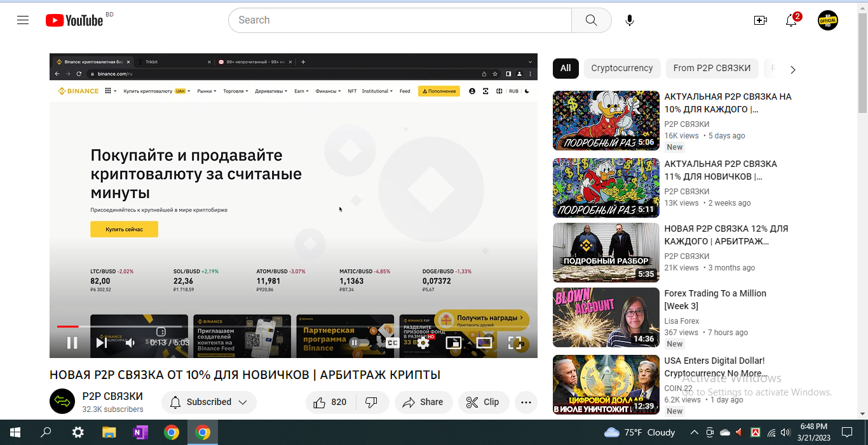Click Получить награды banner in video
Image resolution: width=868 pixels, height=445 pixels.
pos(482,320)
